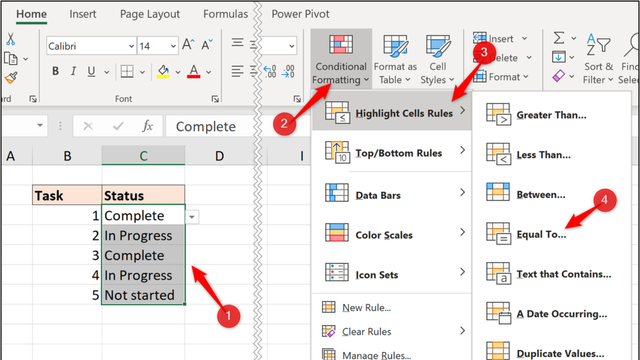Open the Calibri font name dropdown
The height and width of the screenshot is (360, 640).
coord(131,46)
